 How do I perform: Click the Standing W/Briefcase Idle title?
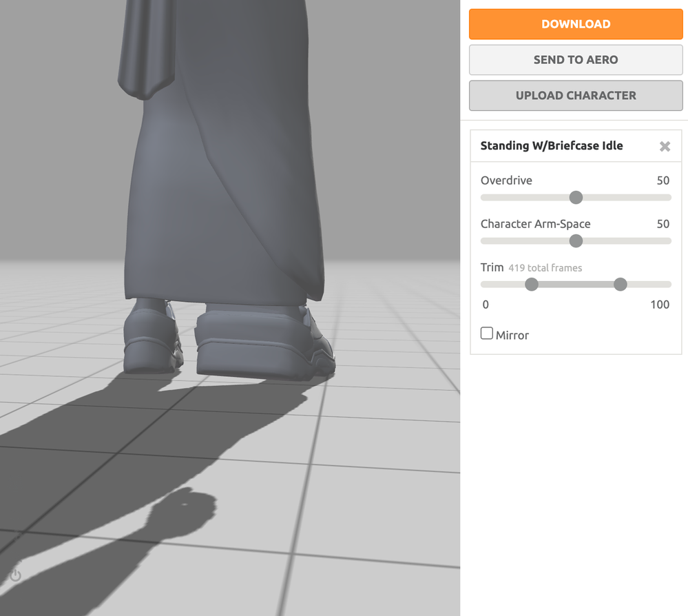tap(552, 146)
